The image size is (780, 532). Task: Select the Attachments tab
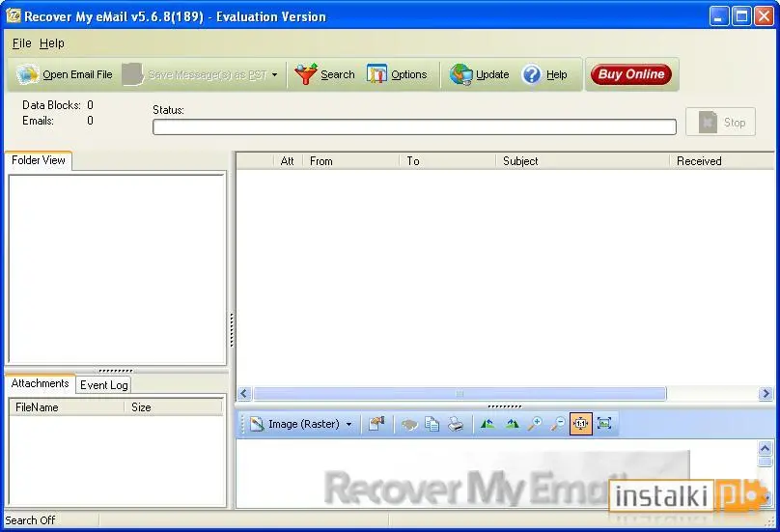[40, 383]
